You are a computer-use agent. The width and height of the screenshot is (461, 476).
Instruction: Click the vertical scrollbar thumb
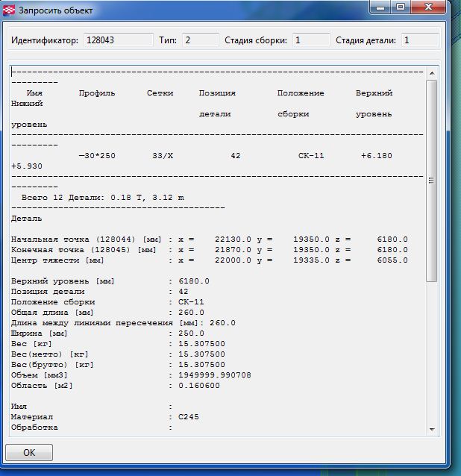pos(431,179)
